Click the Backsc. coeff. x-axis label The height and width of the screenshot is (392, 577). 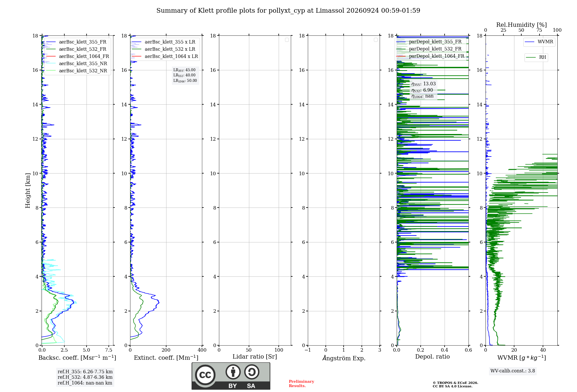tap(77, 358)
